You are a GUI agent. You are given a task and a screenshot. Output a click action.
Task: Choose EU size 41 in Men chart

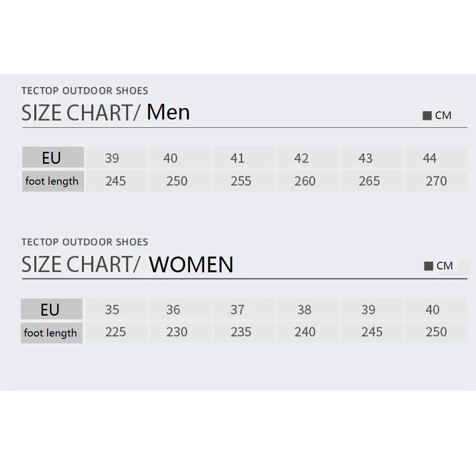pyautogui.click(x=238, y=158)
